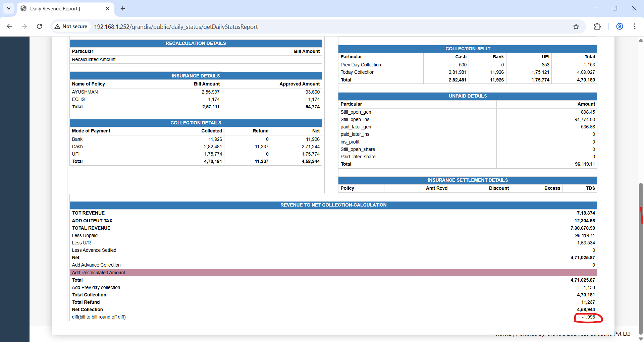Click the scrollbar down arrow
The height and width of the screenshot is (342, 644).
click(641, 339)
